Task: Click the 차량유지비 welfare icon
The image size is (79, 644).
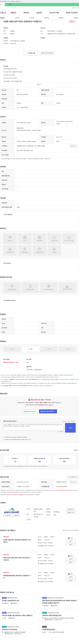Action: point(39,239)
